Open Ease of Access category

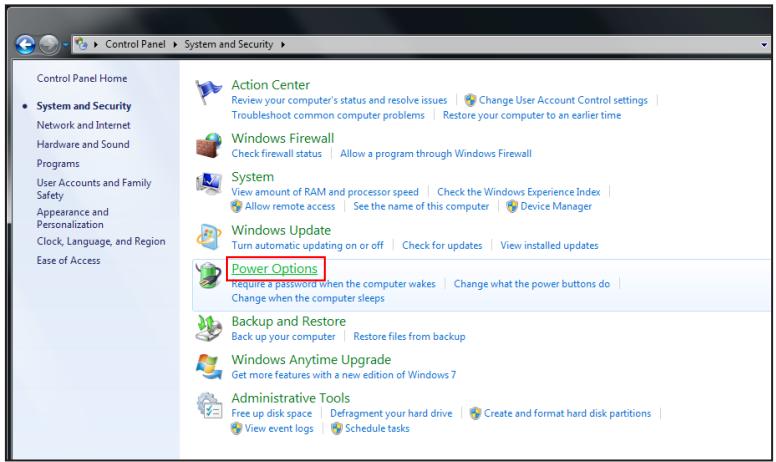68,261
